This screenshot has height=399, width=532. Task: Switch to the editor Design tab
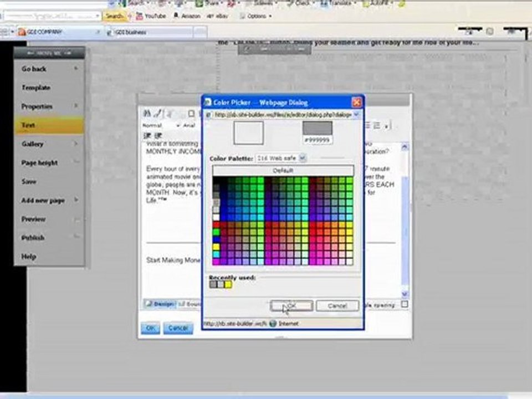pos(160,304)
